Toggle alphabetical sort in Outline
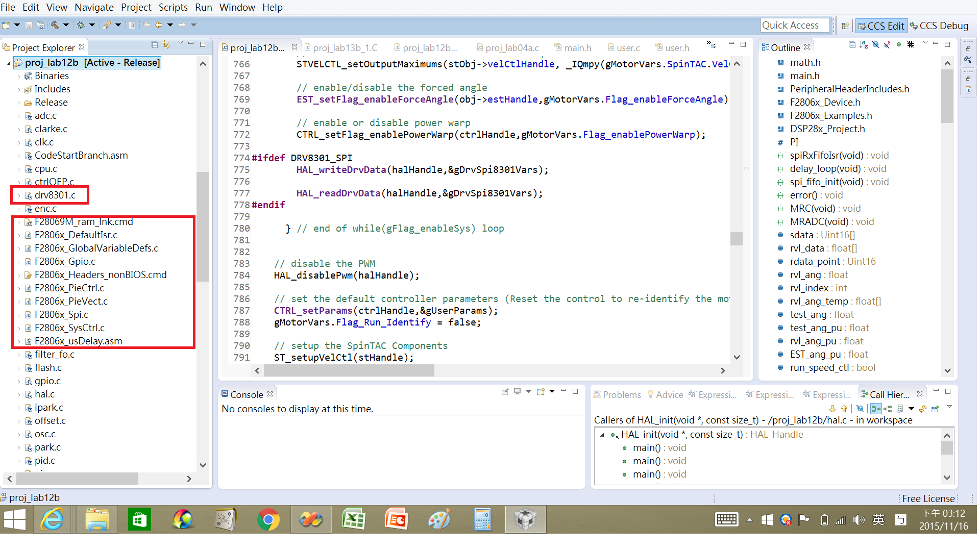980x551 pixels. click(x=864, y=45)
